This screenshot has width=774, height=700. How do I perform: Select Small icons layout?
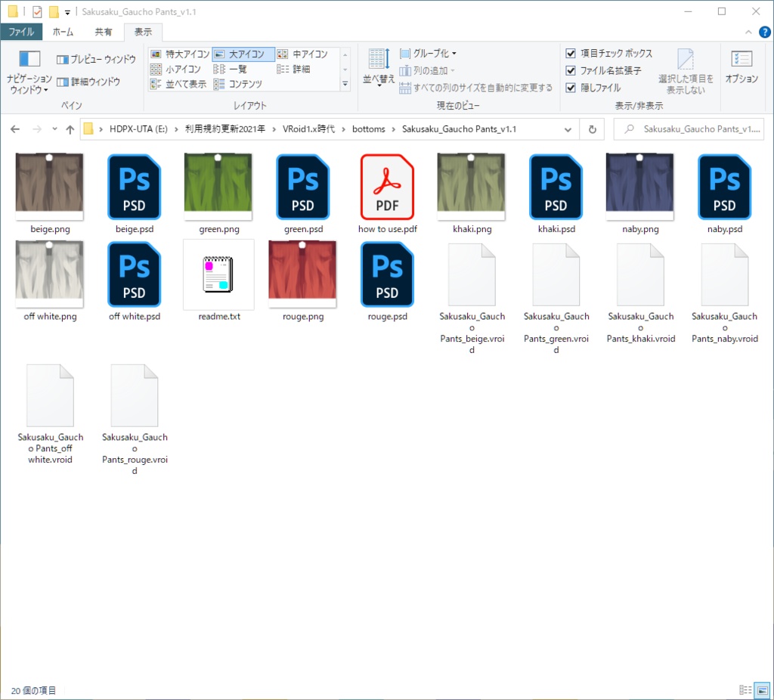point(175,69)
